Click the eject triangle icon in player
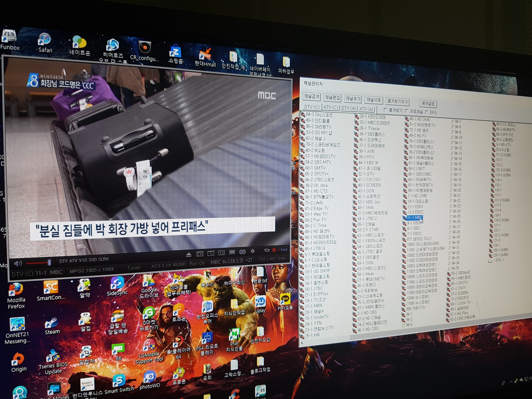This screenshot has height=399, width=532. [189, 254]
